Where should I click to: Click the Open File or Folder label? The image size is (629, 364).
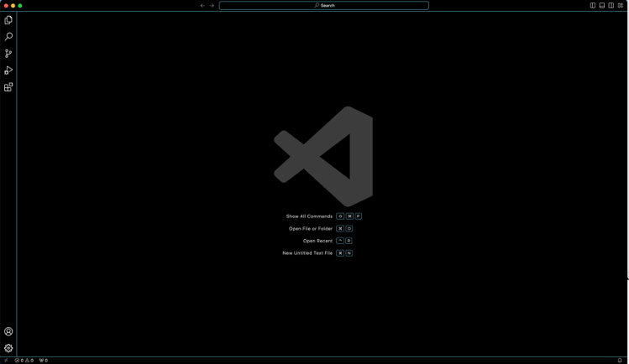coord(311,229)
